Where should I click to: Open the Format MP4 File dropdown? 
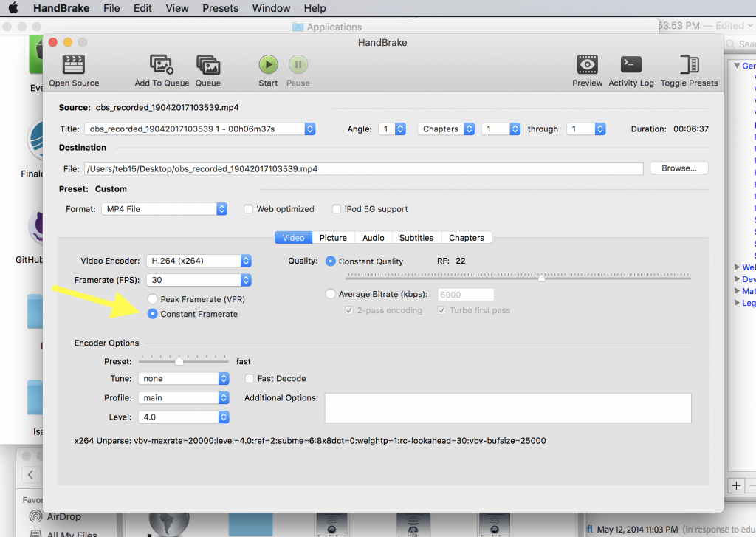click(x=165, y=209)
